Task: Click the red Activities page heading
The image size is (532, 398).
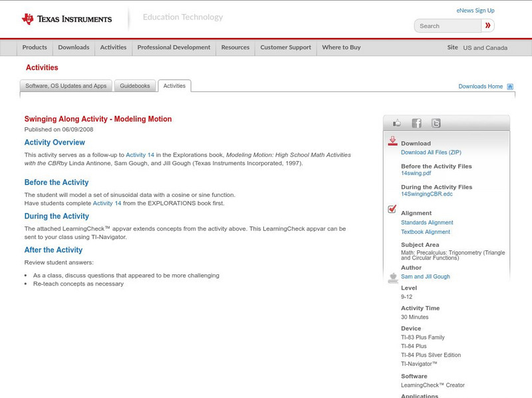Action: pyautogui.click(x=42, y=68)
